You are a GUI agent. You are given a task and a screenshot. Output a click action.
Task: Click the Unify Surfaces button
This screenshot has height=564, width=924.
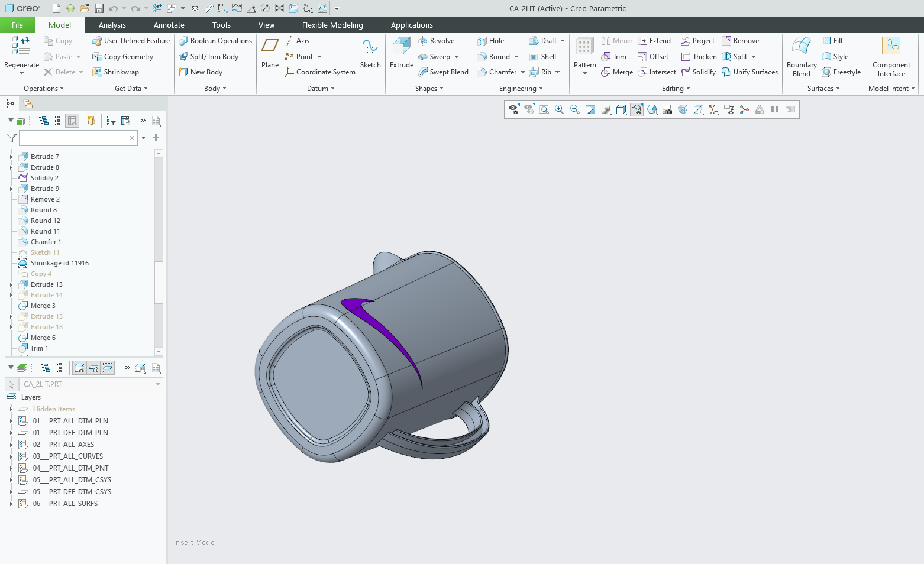(749, 72)
